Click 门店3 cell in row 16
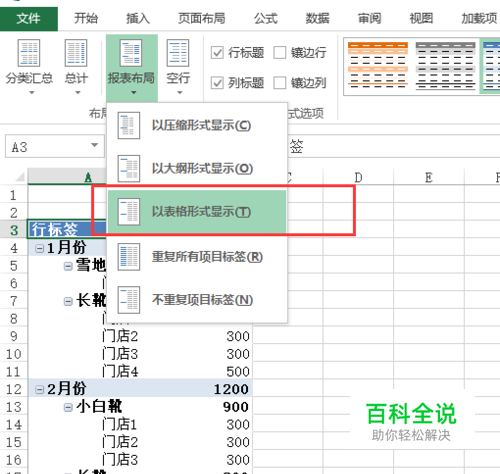Screen dimensions: 500x474 (x=120, y=460)
